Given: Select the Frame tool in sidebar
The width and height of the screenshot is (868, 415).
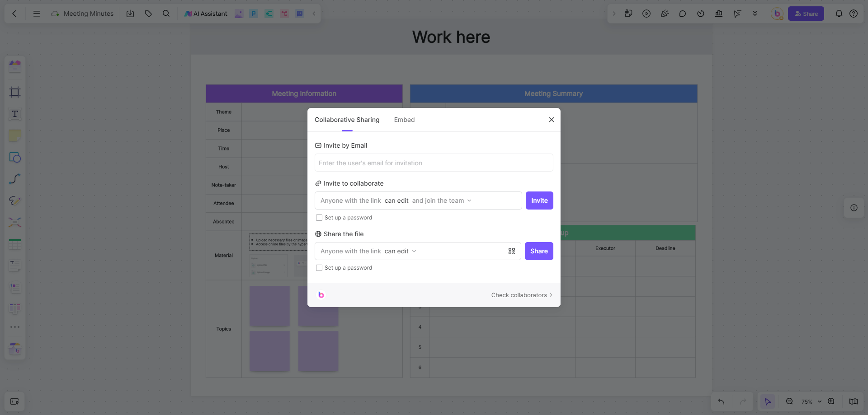Looking at the screenshot, I should 15,92.
